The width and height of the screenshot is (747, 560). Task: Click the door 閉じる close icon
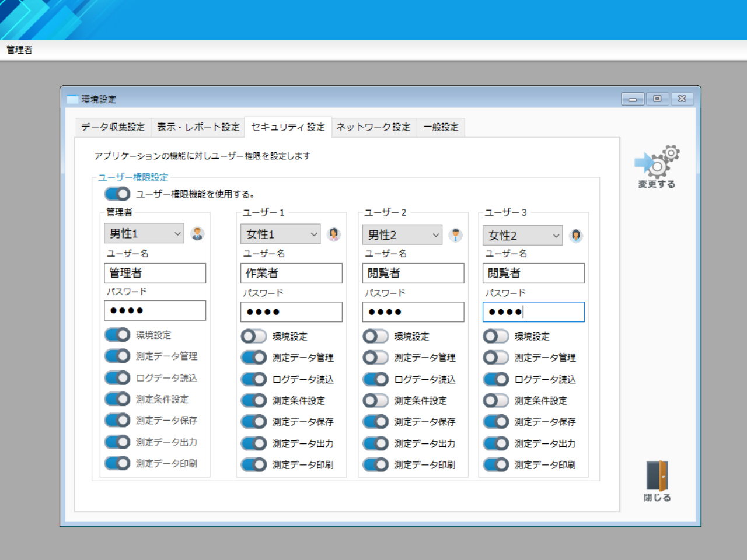tap(657, 477)
